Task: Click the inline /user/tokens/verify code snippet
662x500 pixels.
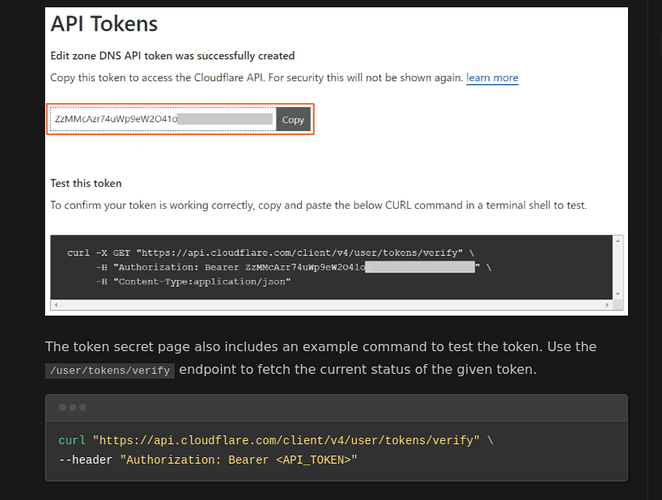Action: 110,370
